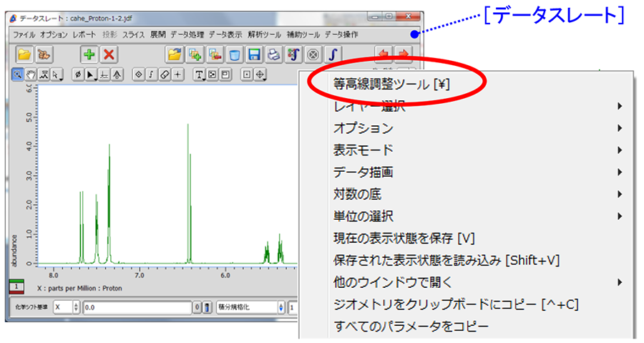Click the 0.0 chemical shift input field
644x343 pixels.
point(137,307)
